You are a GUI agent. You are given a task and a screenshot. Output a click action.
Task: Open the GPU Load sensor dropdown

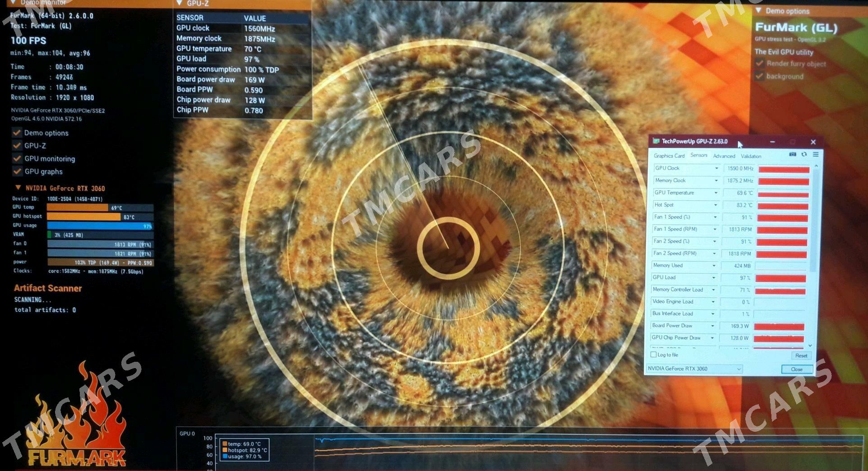(x=714, y=277)
